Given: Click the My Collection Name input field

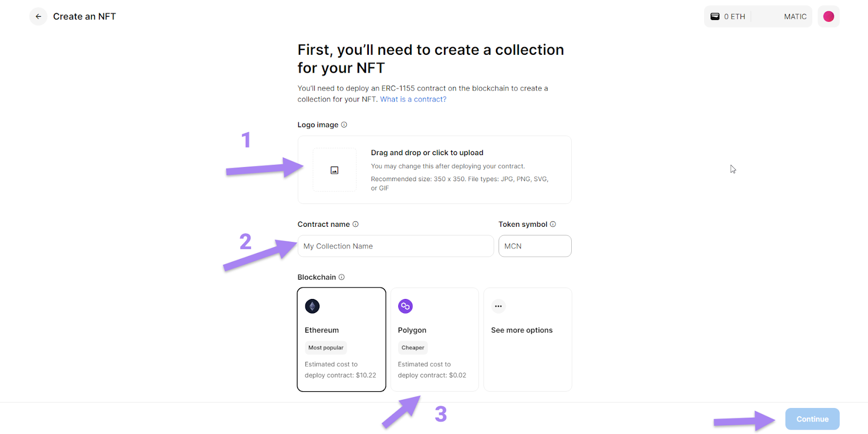Looking at the screenshot, I should 395,246.
